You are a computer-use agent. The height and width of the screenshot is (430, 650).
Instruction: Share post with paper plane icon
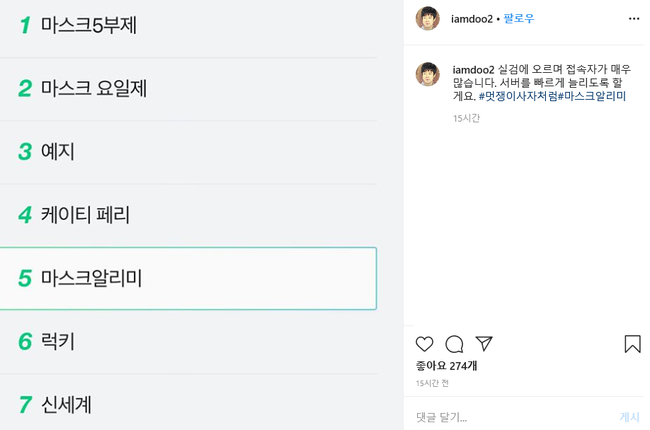tap(484, 343)
